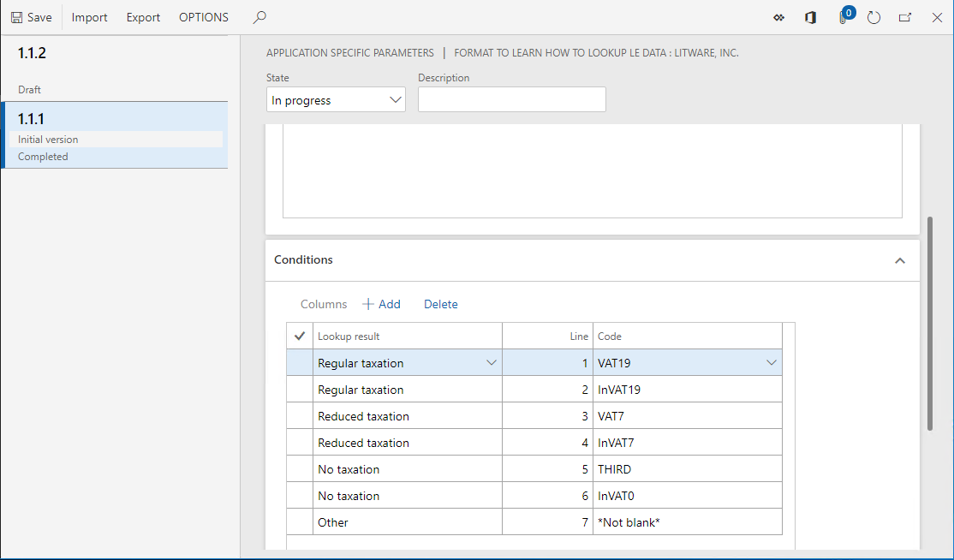
Task: Open in Microsoft Office icon
Action: point(810,18)
